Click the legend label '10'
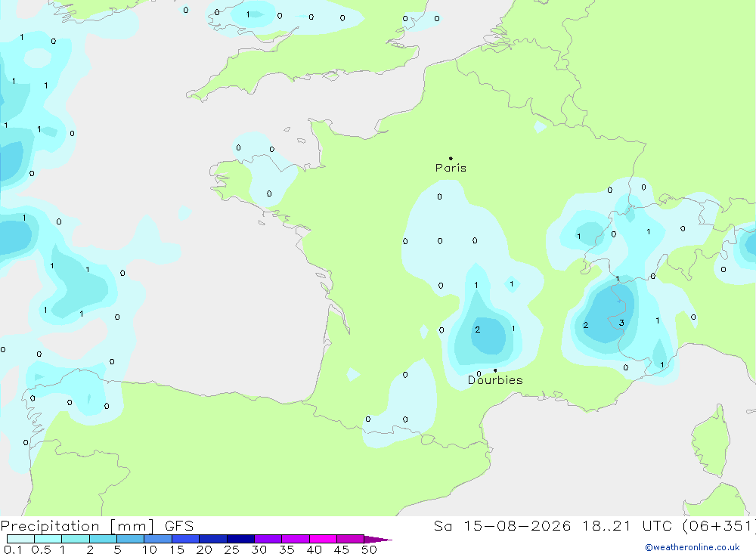The image size is (756, 554). pyautogui.click(x=150, y=549)
